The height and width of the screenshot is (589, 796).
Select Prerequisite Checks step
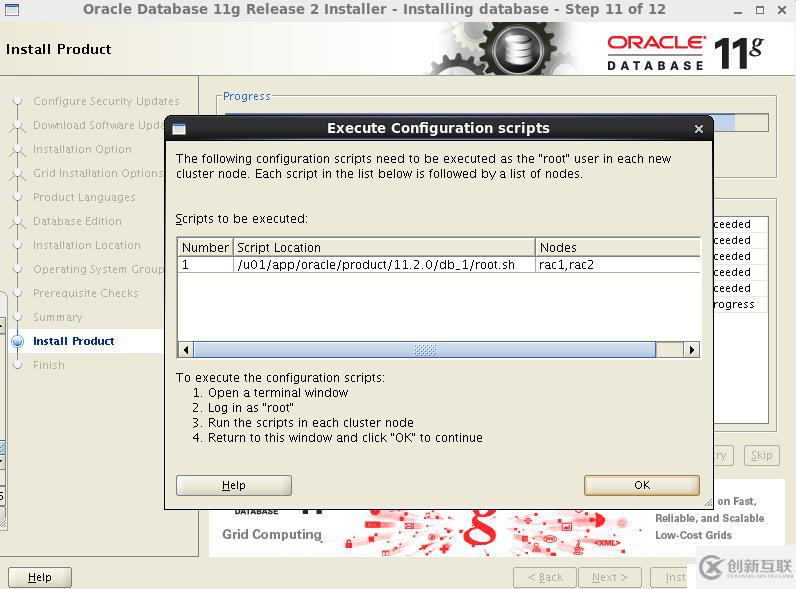click(x=86, y=293)
